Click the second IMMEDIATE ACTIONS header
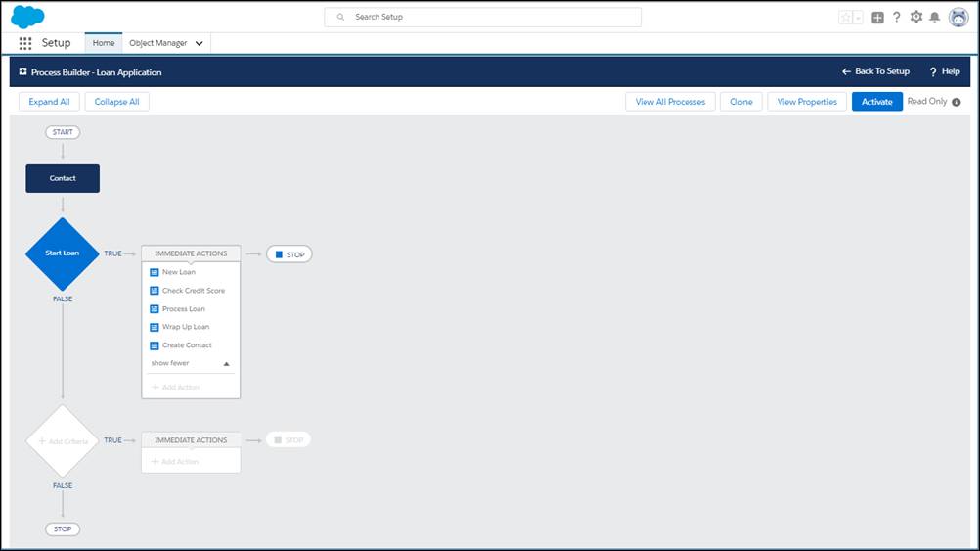The height and width of the screenshot is (551, 980). tap(191, 440)
